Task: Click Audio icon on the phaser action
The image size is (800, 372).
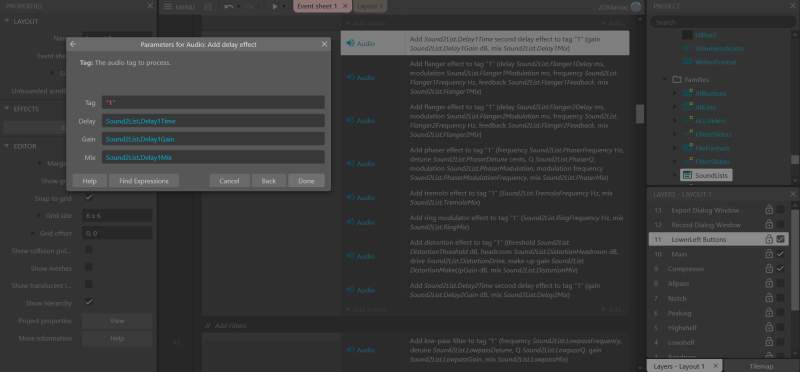Action: tap(350, 164)
